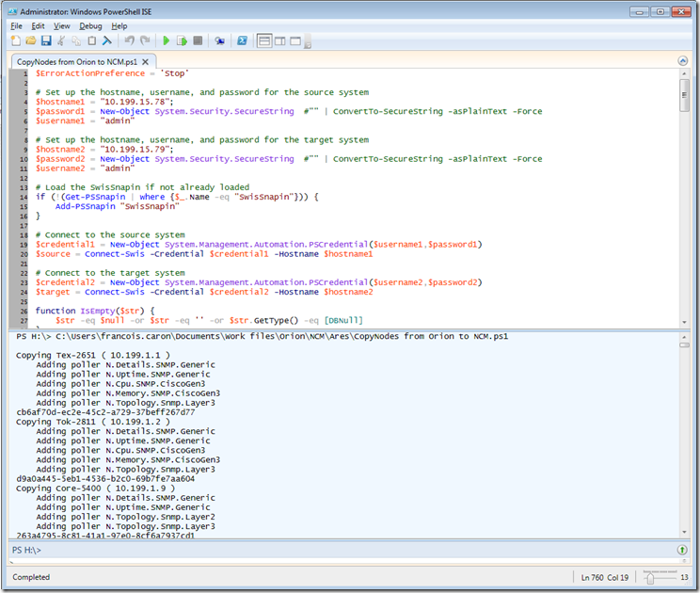700x593 pixels.
Task: Open the File menu
Action: coord(16,26)
